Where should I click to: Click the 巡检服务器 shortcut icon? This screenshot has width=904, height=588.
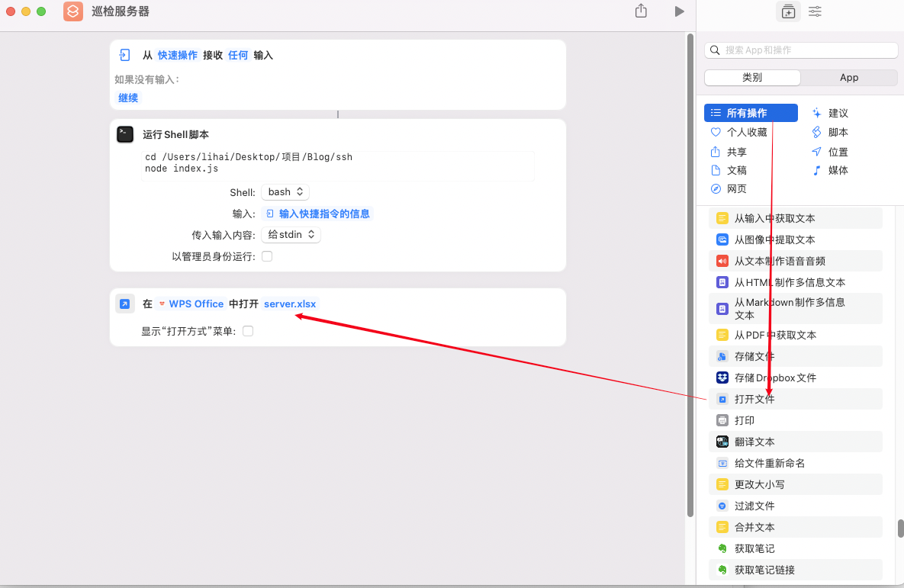tap(73, 11)
